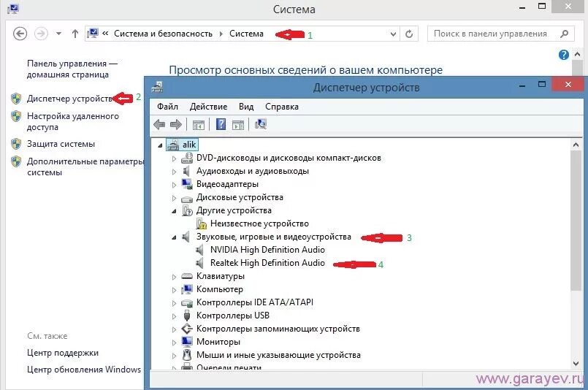588x390 pixels.
Task: Open the Справка menu
Action: pos(282,107)
